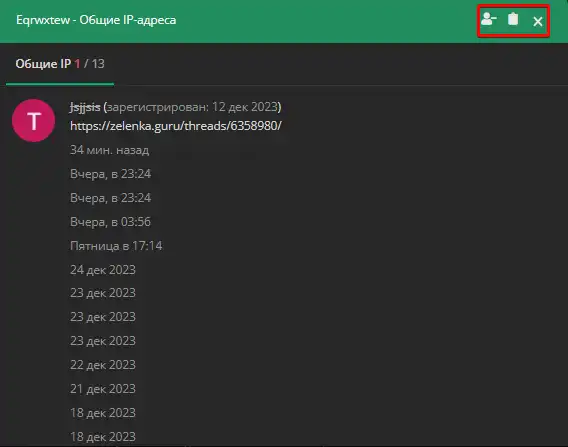The image size is (568, 447).
Task: Select the 'Вчера, в 03:56' entry
Action: pos(110,222)
